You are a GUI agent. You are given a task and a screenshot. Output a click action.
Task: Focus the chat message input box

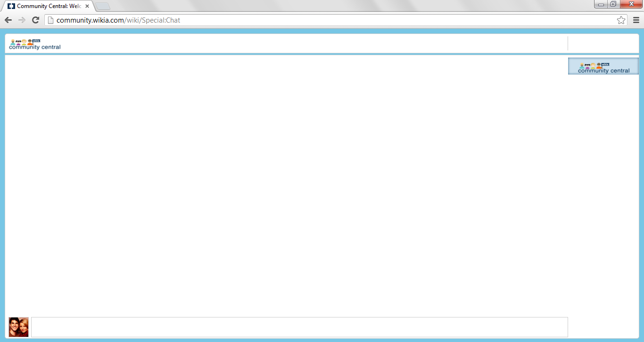coord(299,327)
